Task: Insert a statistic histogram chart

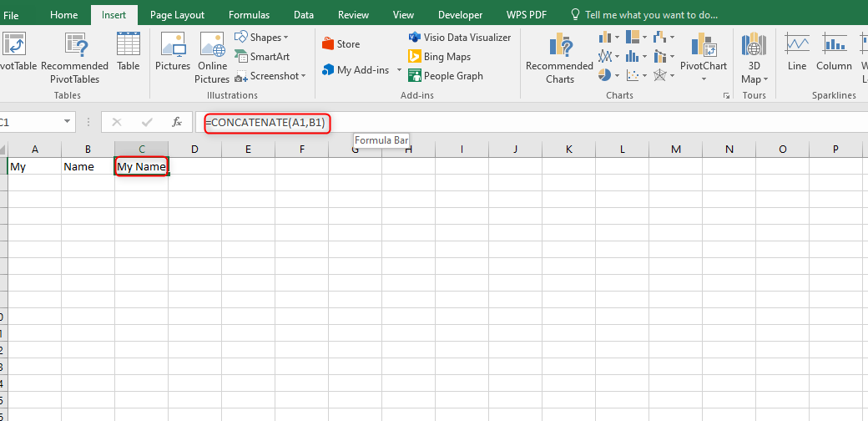Action: (633, 57)
